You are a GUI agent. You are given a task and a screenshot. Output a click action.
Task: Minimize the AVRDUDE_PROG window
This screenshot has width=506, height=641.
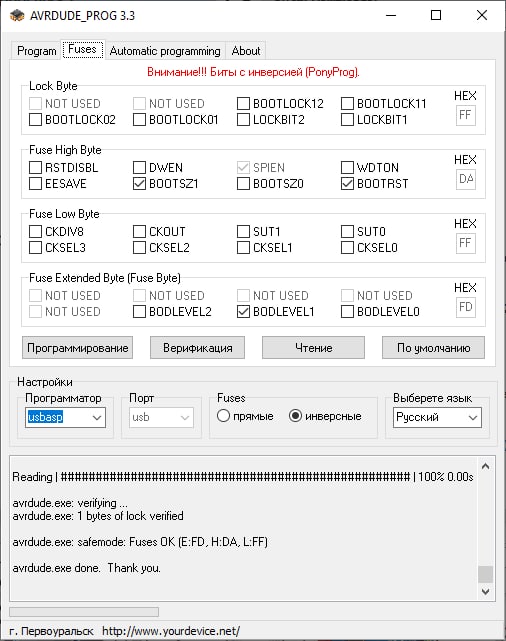point(391,16)
